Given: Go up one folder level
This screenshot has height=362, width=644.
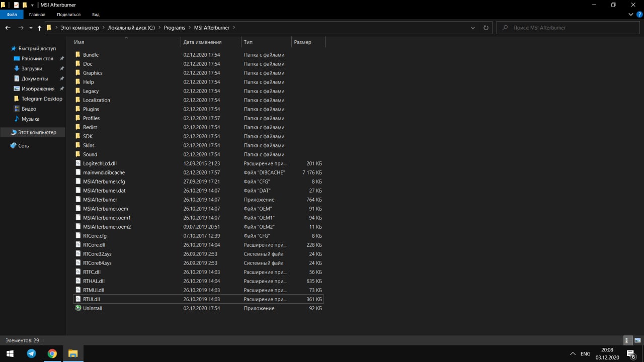Looking at the screenshot, I should pos(39,28).
